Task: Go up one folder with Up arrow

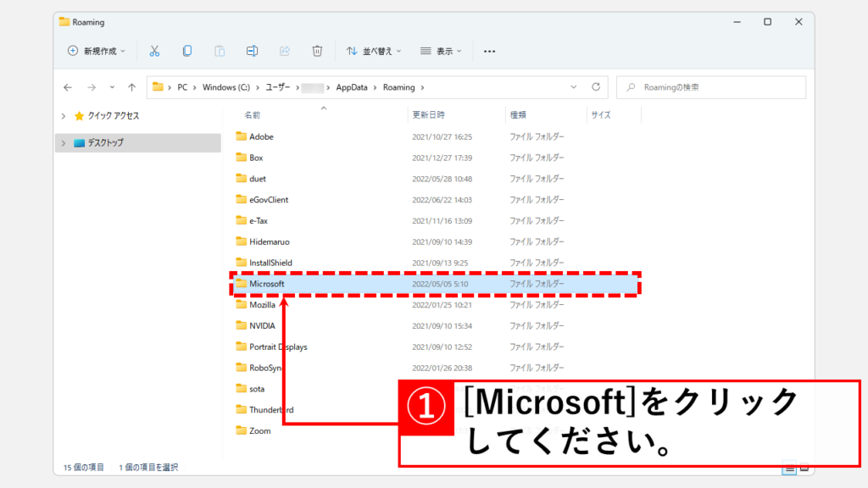Action: click(131, 87)
